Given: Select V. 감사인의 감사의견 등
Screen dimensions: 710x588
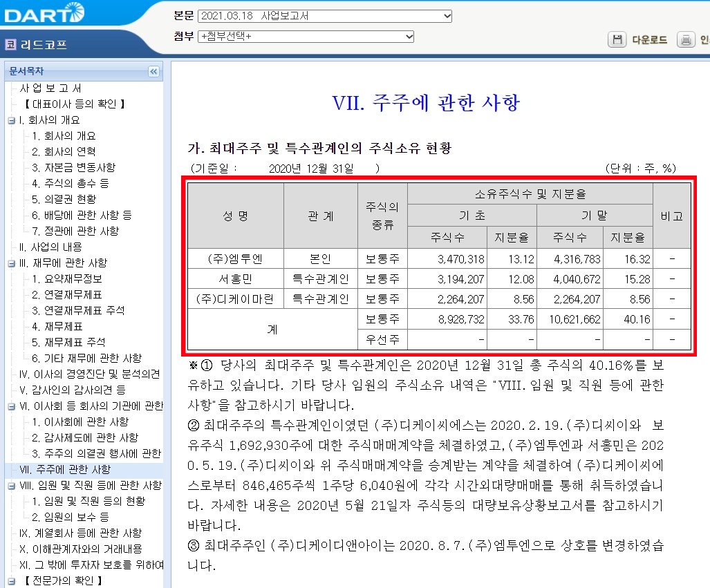Looking at the screenshot, I should 73,390.
